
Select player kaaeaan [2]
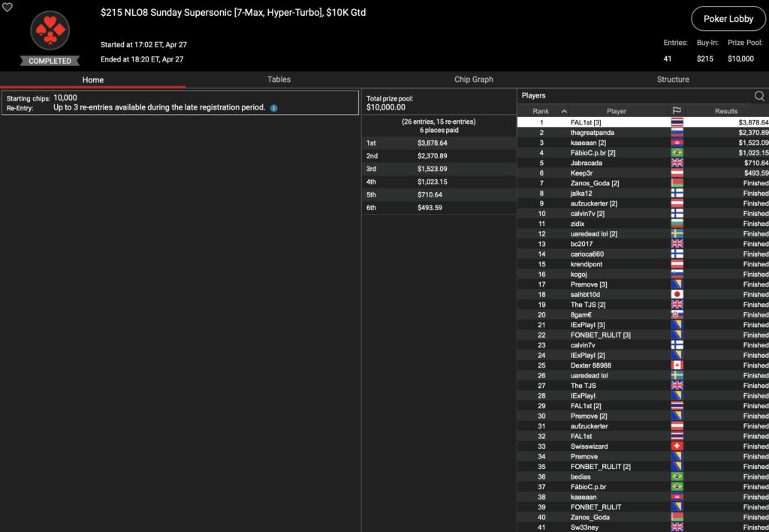(x=588, y=143)
